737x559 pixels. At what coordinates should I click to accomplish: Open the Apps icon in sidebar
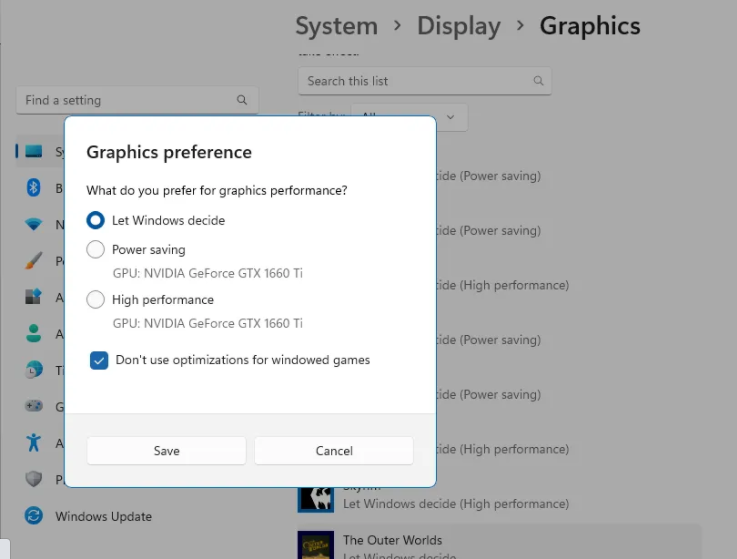click(x=33, y=297)
